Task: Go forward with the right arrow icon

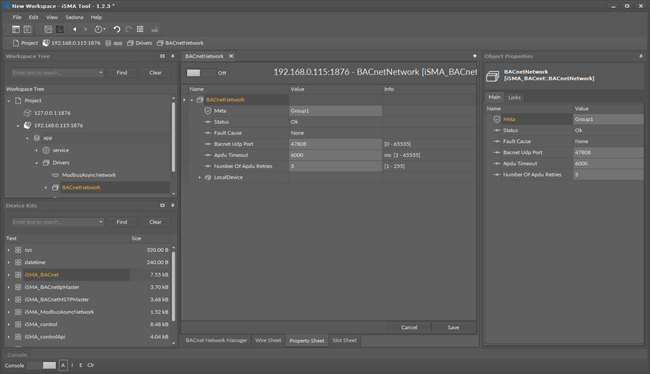Action: (x=86, y=29)
